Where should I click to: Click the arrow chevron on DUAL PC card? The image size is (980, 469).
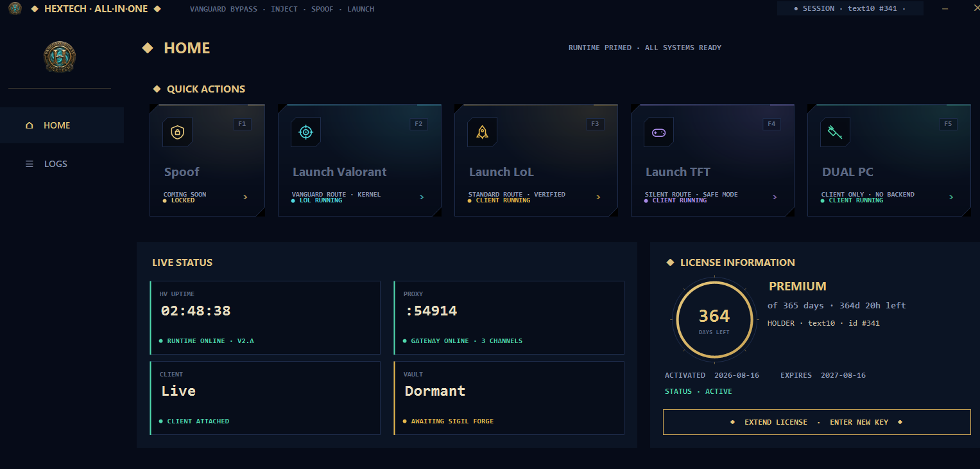tap(951, 197)
